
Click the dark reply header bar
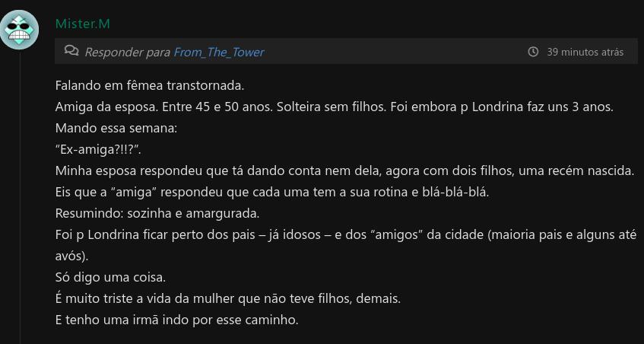click(346, 52)
